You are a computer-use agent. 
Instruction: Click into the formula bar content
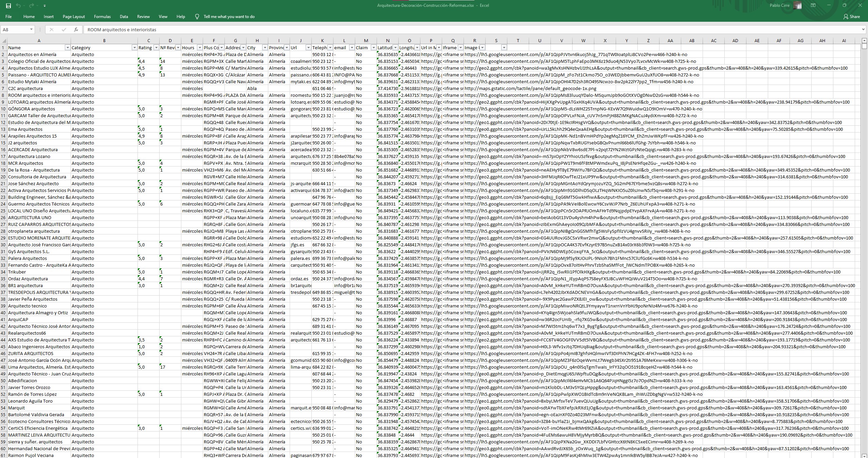pyautogui.click(x=472, y=30)
